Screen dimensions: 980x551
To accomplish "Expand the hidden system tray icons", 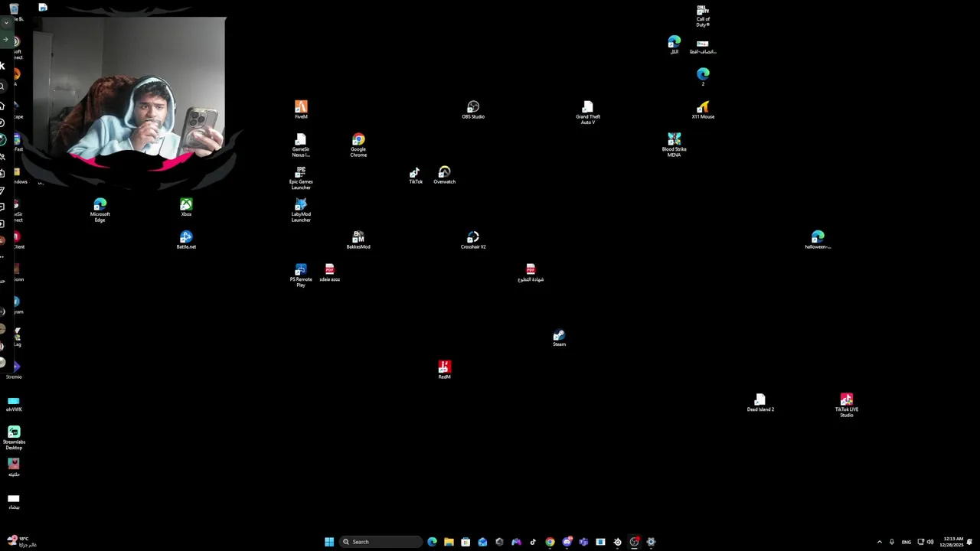I will (x=879, y=542).
